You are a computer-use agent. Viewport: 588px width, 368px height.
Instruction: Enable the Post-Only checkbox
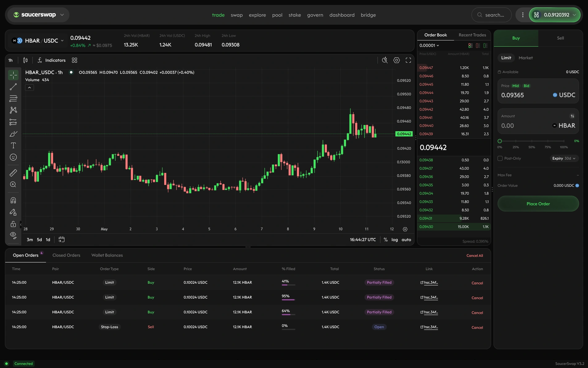coord(500,158)
